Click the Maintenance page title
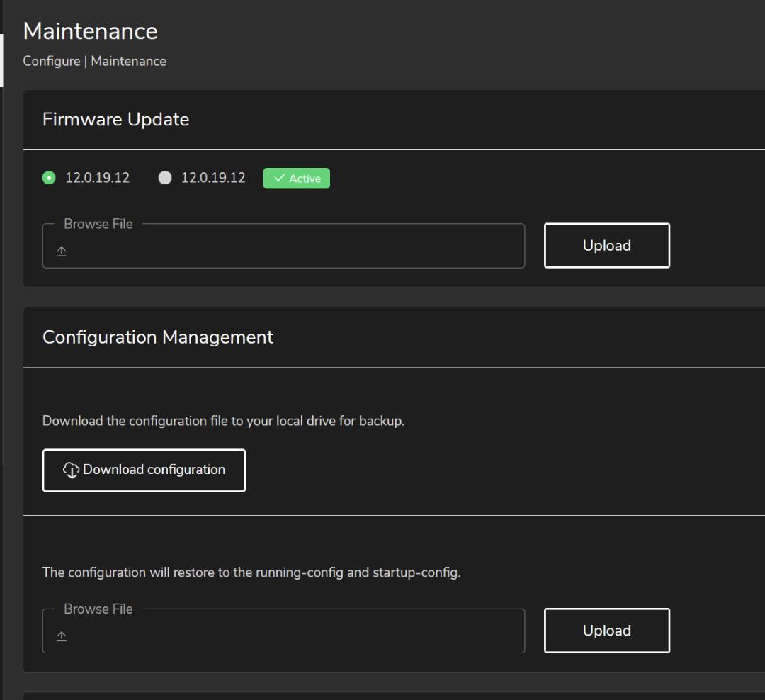Viewport: 765px width, 700px height. 90,31
